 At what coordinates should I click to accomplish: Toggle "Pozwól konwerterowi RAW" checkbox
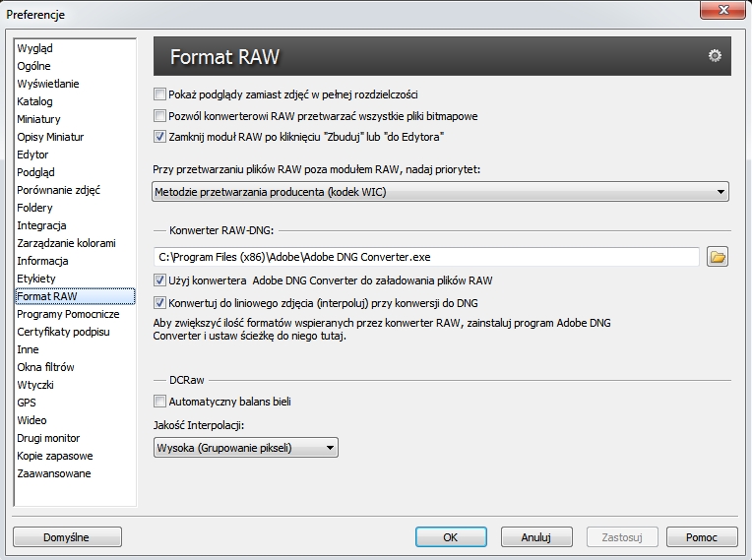(x=160, y=116)
